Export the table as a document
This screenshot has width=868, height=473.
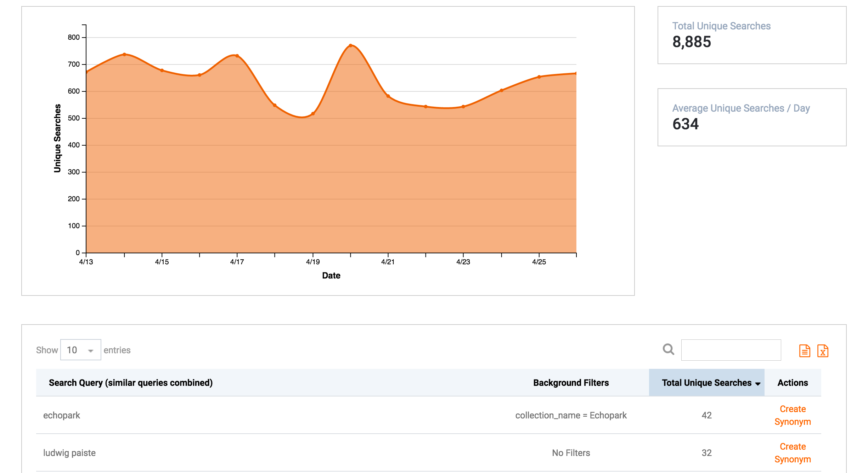point(804,350)
